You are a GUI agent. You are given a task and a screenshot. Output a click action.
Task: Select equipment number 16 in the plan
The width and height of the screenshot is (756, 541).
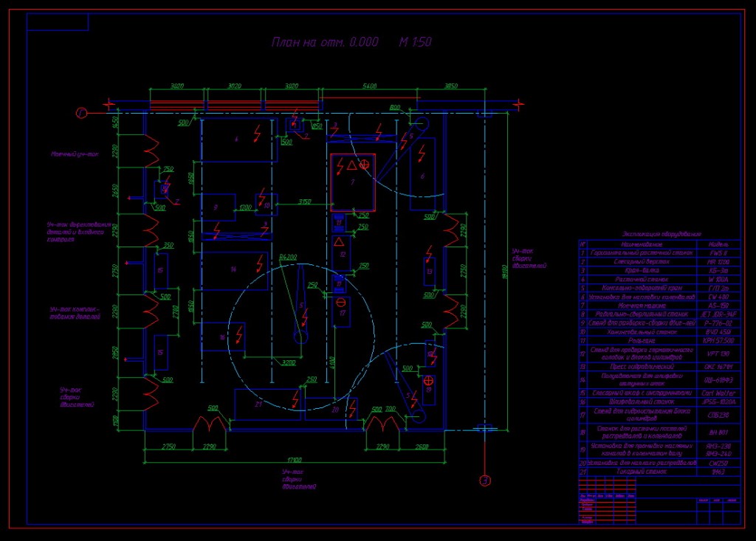pyautogui.click(x=222, y=337)
